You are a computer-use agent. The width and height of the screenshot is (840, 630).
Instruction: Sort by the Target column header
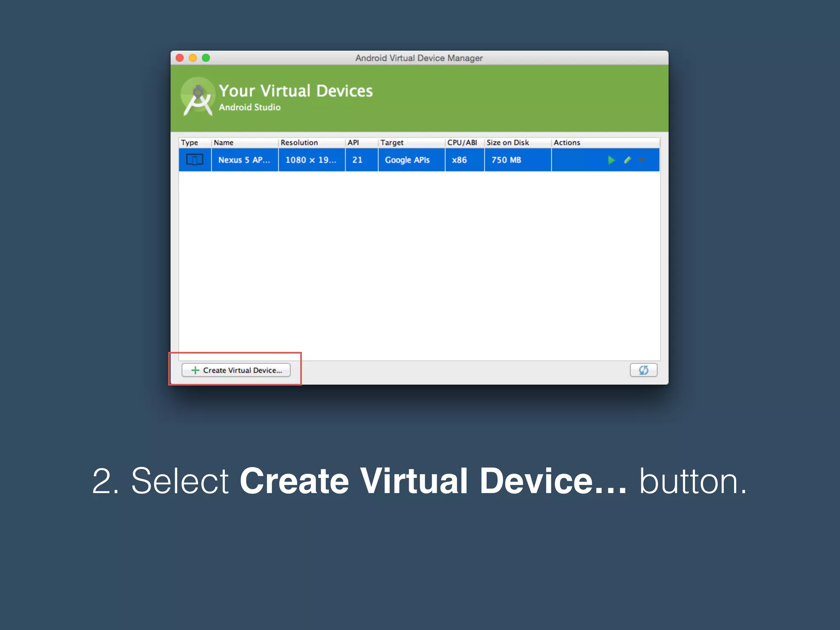click(x=411, y=142)
